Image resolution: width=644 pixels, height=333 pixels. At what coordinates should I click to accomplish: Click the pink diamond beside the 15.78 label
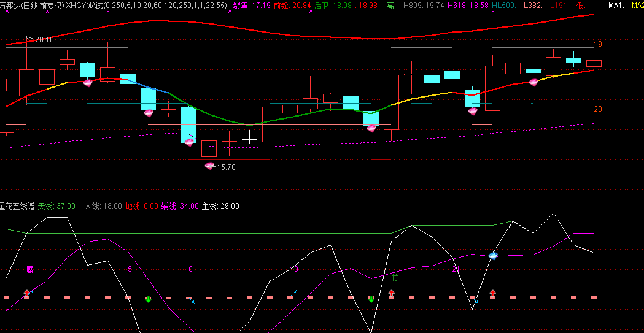tap(209, 166)
